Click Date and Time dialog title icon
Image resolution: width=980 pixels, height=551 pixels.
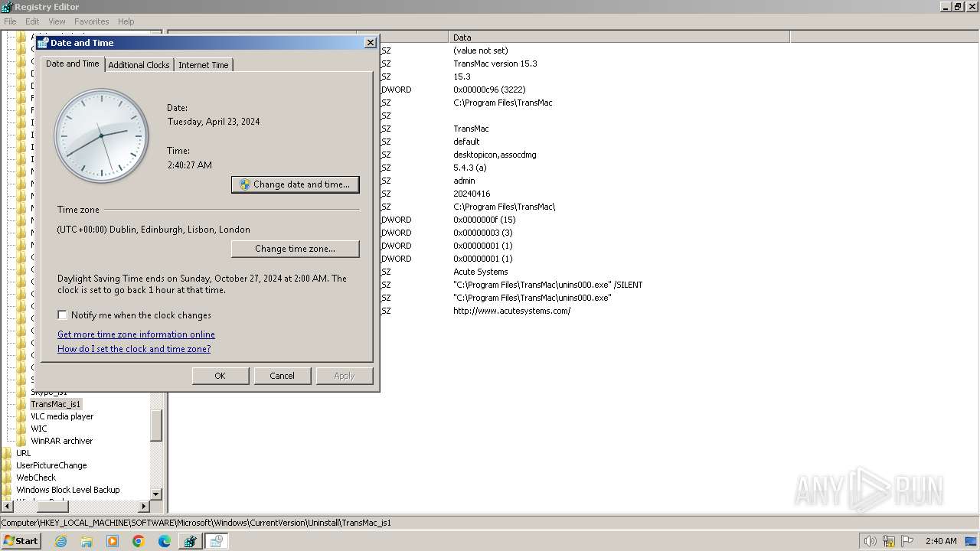point(43,43)
